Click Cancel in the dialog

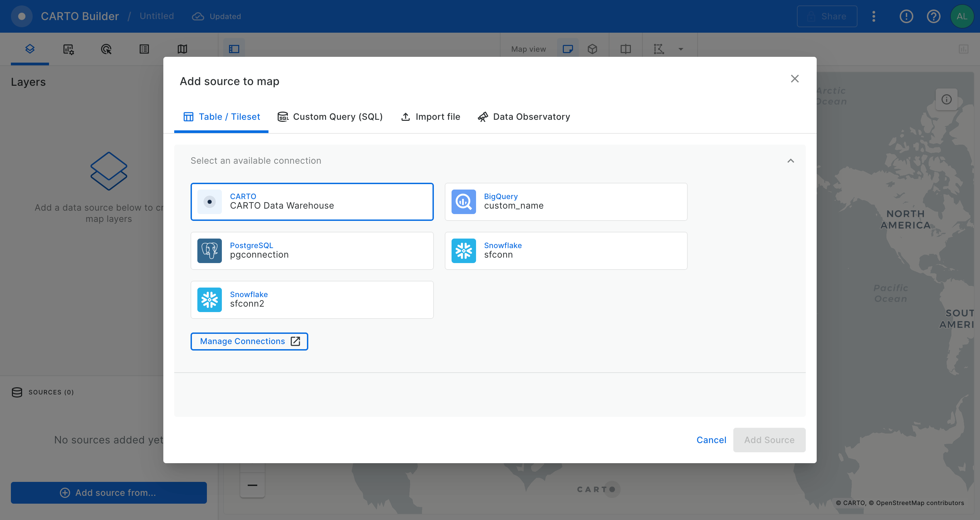711,440
